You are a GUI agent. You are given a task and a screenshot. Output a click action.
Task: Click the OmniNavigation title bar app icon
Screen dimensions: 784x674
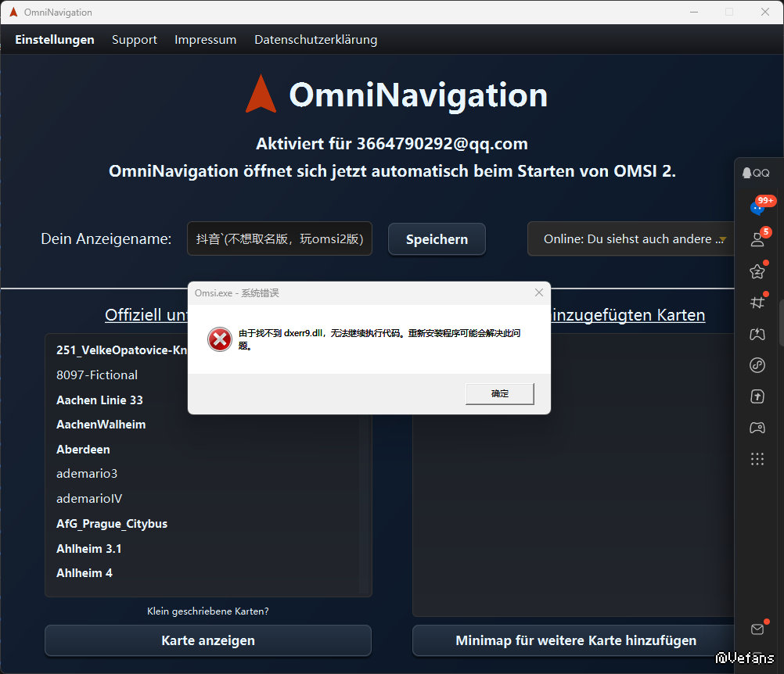click(13, 12)
